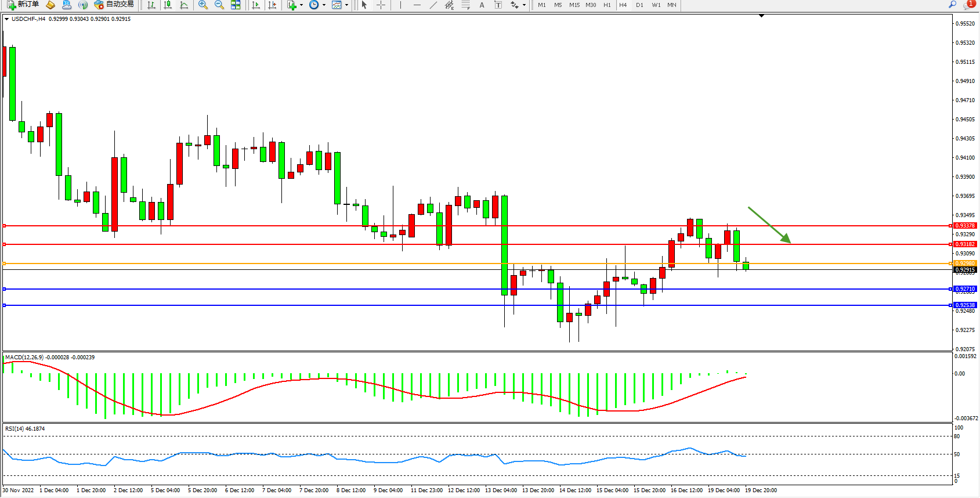Tile chart windows icon
Viewport: 980px width, 498px height.
236,5
